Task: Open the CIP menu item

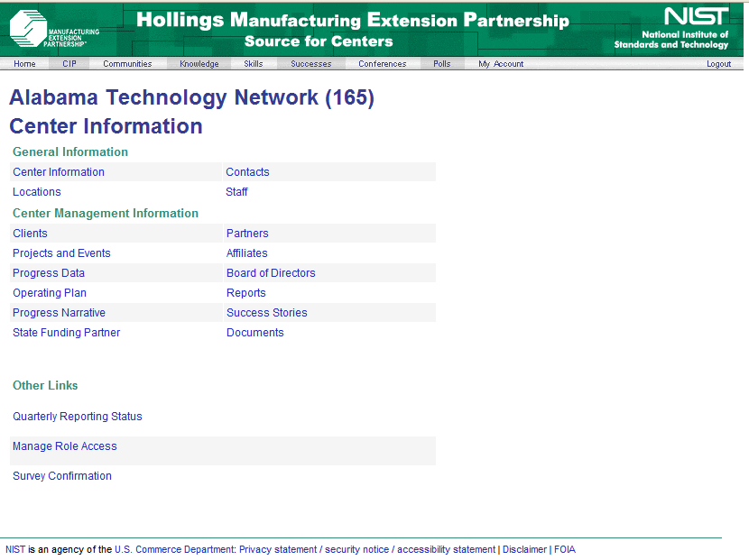Action: pos(69,63)
